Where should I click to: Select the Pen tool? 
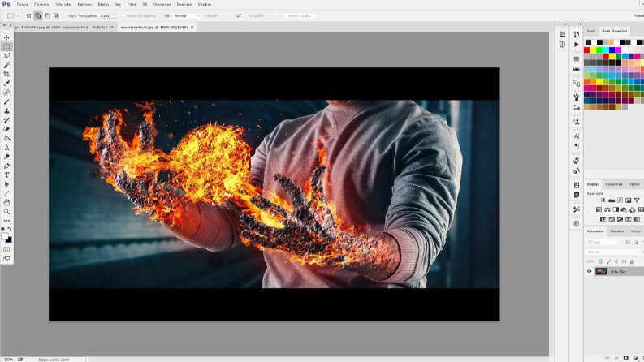[6, 166]
